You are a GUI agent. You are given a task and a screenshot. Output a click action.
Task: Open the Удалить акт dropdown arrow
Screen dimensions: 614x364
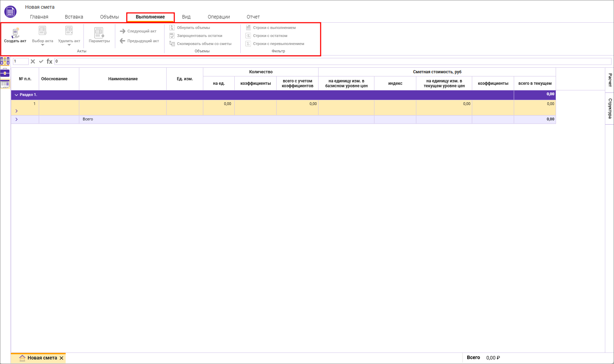(x=69, y=45)
